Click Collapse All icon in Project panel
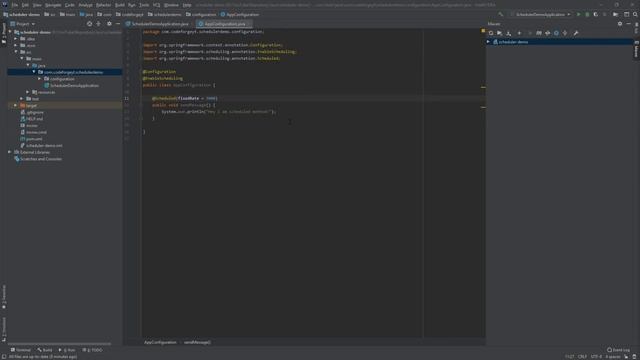Viewport: 640px width, 360px height. (x=98, y=24)
